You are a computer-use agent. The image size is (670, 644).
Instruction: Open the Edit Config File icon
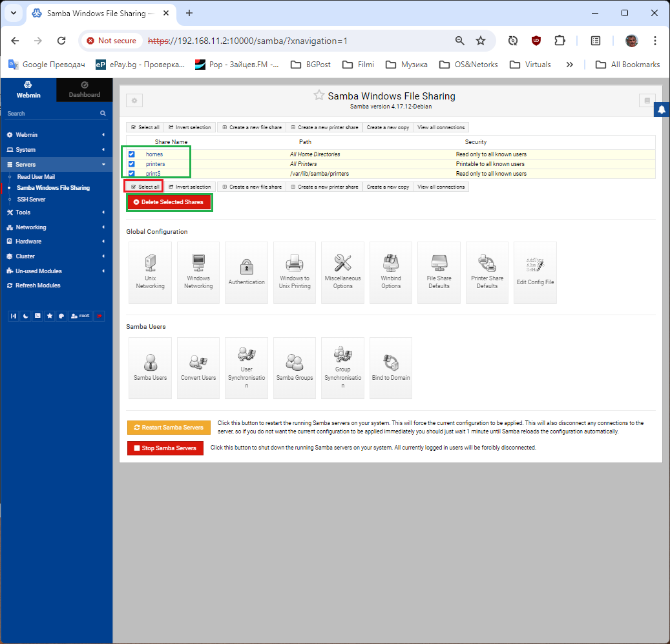pyautogui.click(x=535, y=272)
